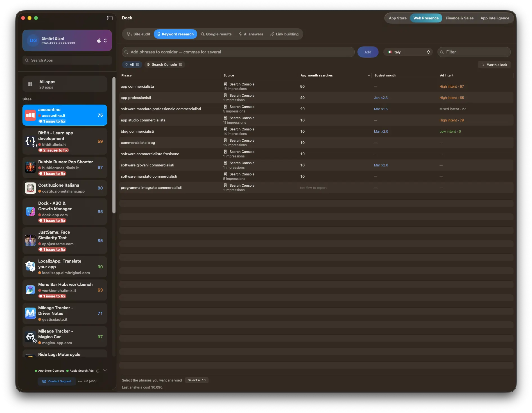Select the Search Console 10 filter chip
This screenshot has height=413, width=532.
[165, 65]
